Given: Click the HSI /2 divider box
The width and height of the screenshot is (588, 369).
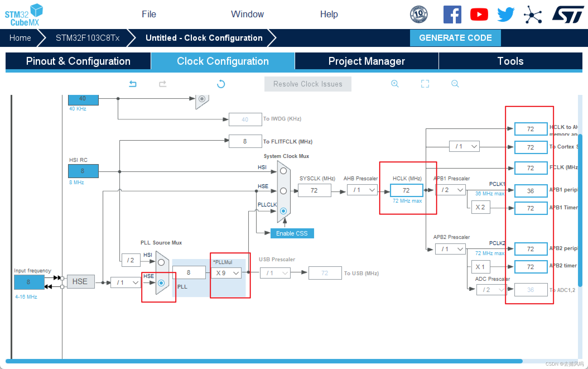Looking at the screenshot, I should pyautogui.click(x=131, y=260).
